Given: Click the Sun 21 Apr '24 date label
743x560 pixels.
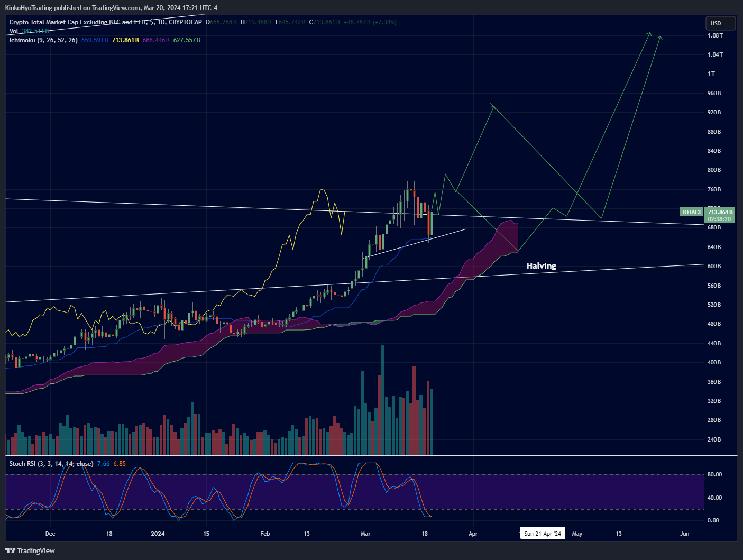Looking at the screenshot, I should [543, 534].
